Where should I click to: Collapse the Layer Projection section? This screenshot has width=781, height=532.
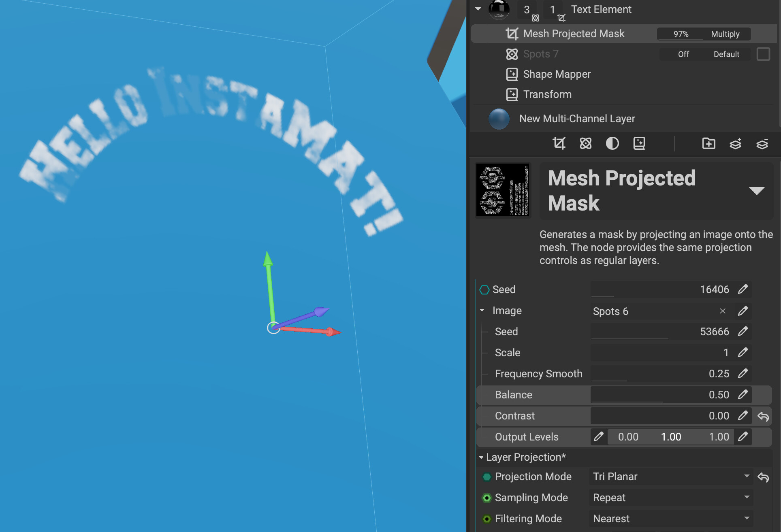coord(481,457)
